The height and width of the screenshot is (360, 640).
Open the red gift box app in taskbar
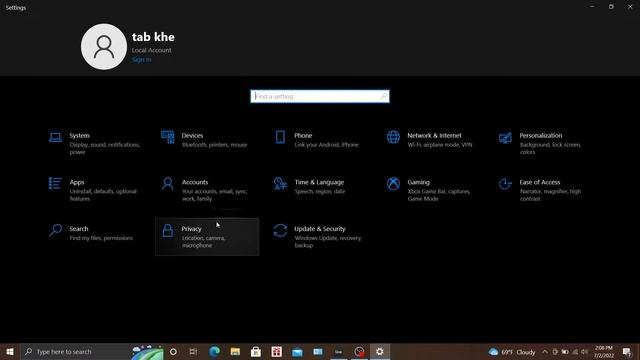point(276,351)
